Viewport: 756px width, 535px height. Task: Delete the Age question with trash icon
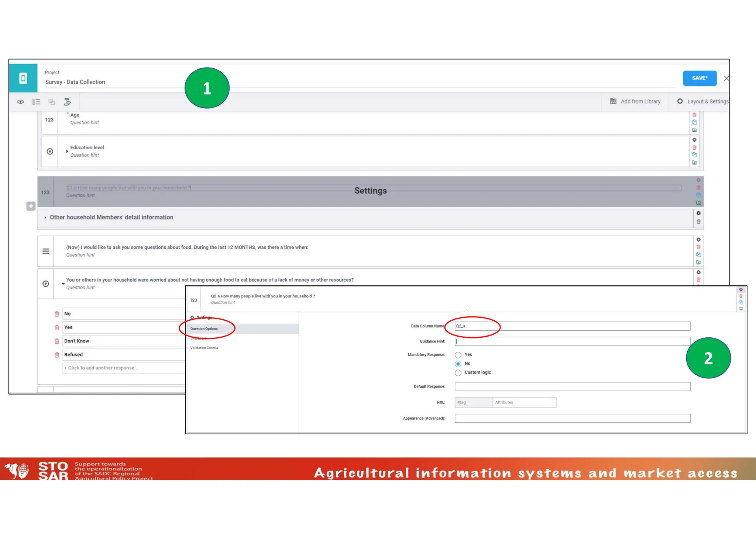[x=694, y=115]
